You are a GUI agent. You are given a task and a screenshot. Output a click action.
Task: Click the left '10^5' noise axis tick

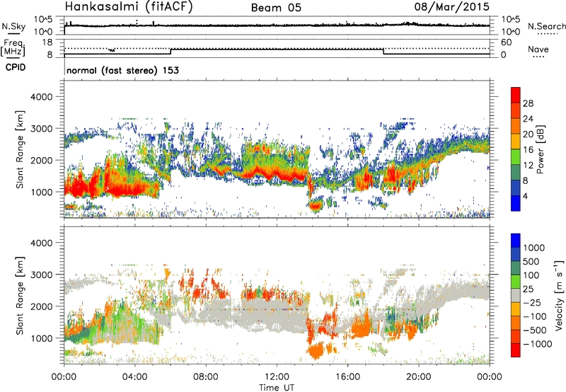point(43,19)
